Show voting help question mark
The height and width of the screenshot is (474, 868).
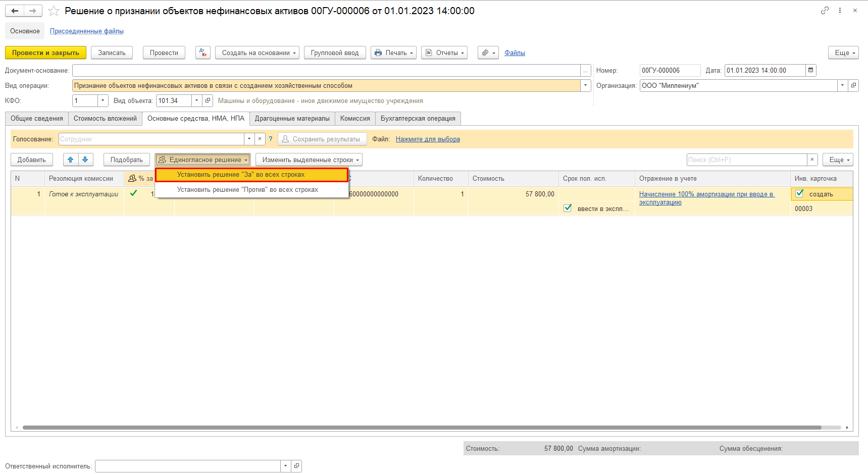click(x=271, y=139)
